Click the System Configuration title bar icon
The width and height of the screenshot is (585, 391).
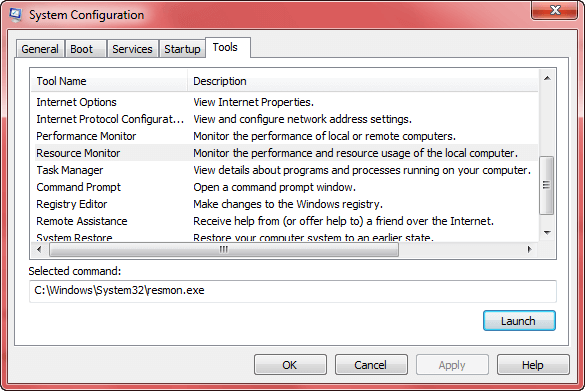coord(15,15)
